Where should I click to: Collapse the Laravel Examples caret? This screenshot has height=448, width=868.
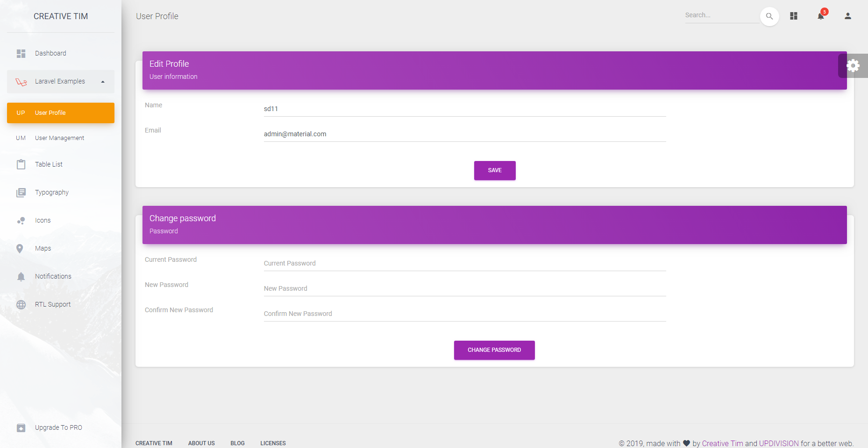[103, 82]
